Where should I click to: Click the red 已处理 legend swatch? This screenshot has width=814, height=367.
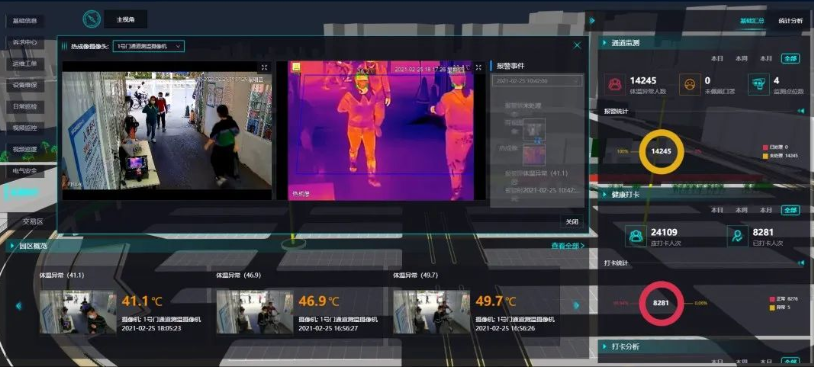coord(765,147)
